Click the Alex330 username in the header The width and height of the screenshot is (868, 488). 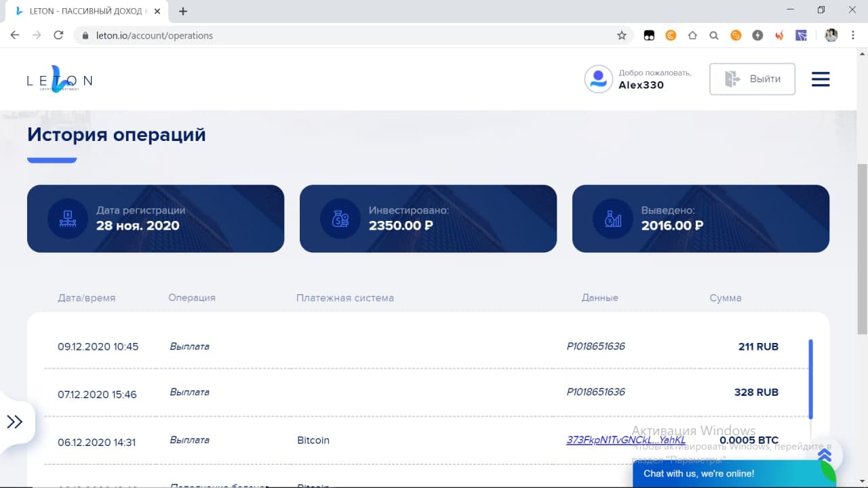(641, 85)
